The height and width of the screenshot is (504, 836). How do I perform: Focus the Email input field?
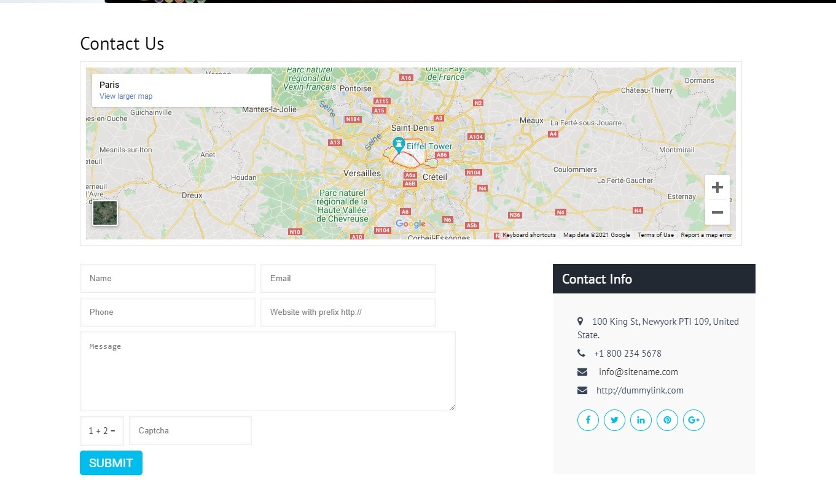coord(348,278)
